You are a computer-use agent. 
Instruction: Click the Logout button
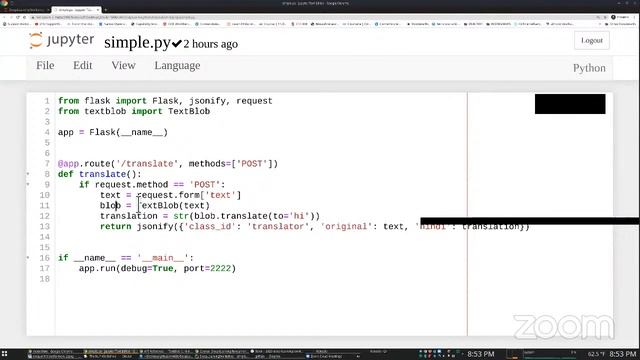tap(591, 40)
